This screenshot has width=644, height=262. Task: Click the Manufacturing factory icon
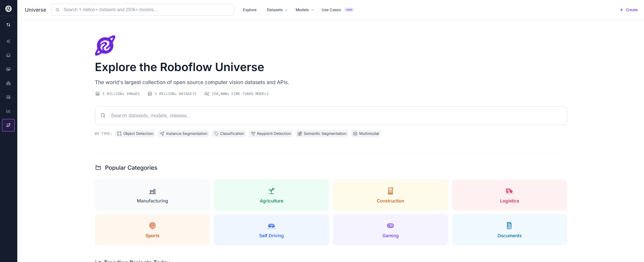(153, 191)
